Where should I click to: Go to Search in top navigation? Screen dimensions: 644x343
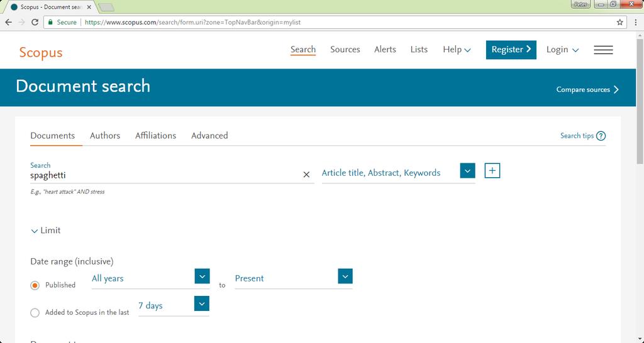click(303, 50)
